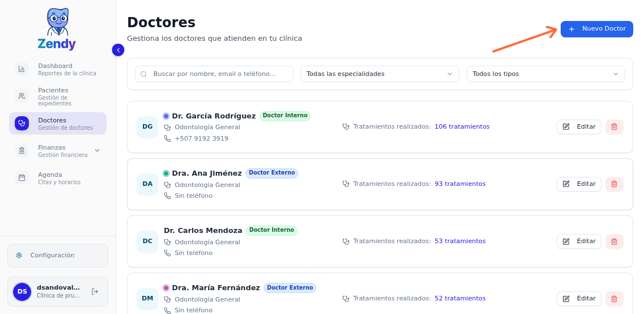Screen dimensions: 644x314
Task: Open Finanzas Gestión financiera menu item
Action: coord(57,151)
